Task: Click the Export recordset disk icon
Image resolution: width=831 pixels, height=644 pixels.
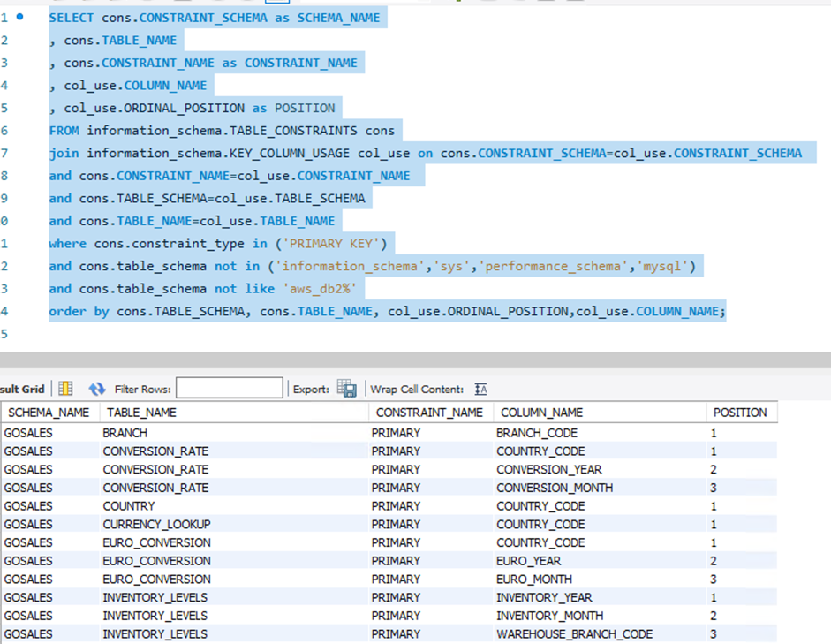Action: click(348, 389)
